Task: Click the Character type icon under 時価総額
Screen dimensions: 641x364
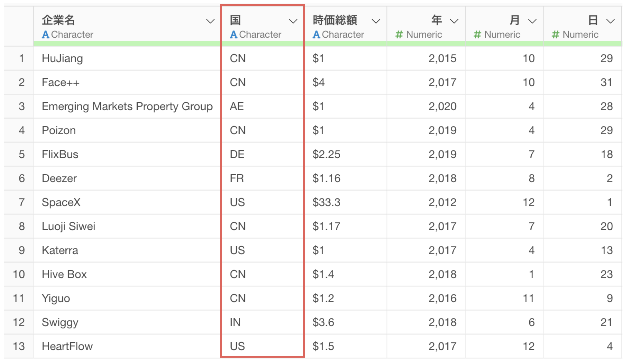Action: click(x=316, y=35)
